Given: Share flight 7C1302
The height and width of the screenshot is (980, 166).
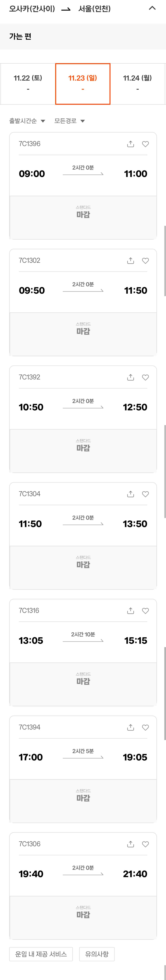Looking at the screenshot, I should (131, 261).
